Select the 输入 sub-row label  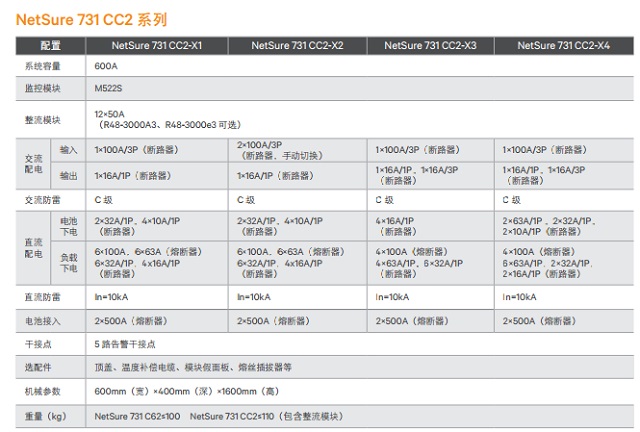tap(68, 150)
